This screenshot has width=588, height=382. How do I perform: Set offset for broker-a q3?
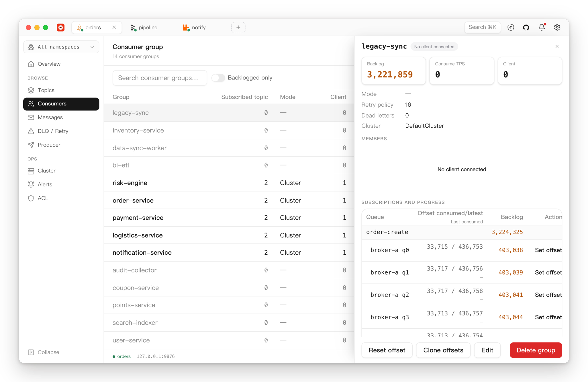pyautogui.click(x=548, y=317)
